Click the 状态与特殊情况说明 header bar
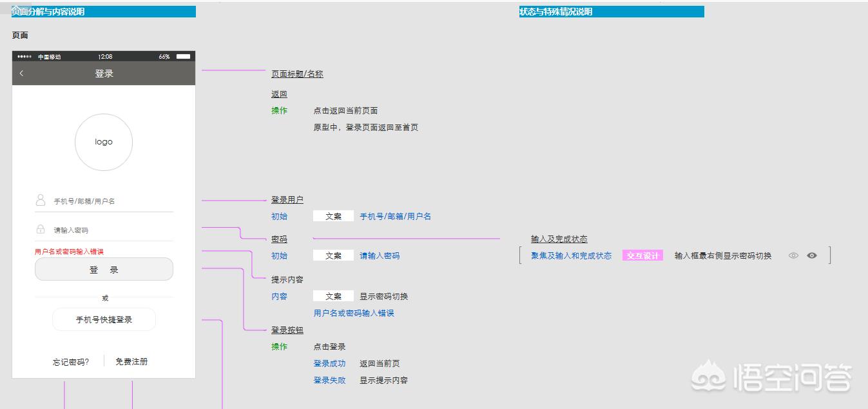 612,12
